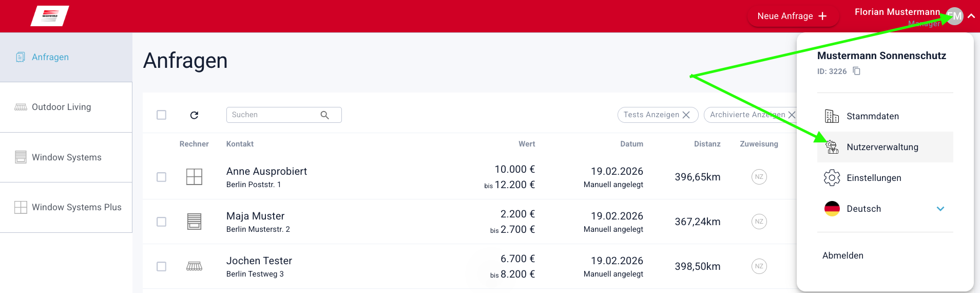The height and width of the screenshot is (293, 980).
Task: Remove the Tests Anzeigen filter
Action: (x=686, y=115)
